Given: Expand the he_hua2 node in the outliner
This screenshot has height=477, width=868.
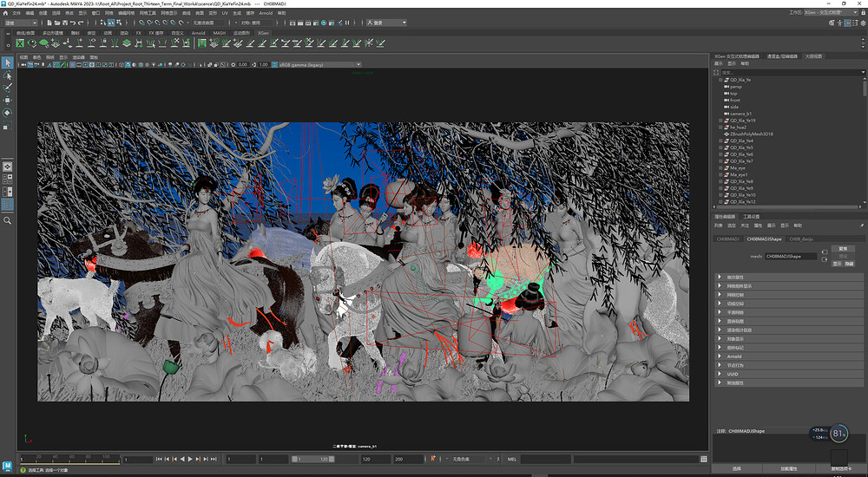Looking at the screenshot, I should click(x=720, y=127).
